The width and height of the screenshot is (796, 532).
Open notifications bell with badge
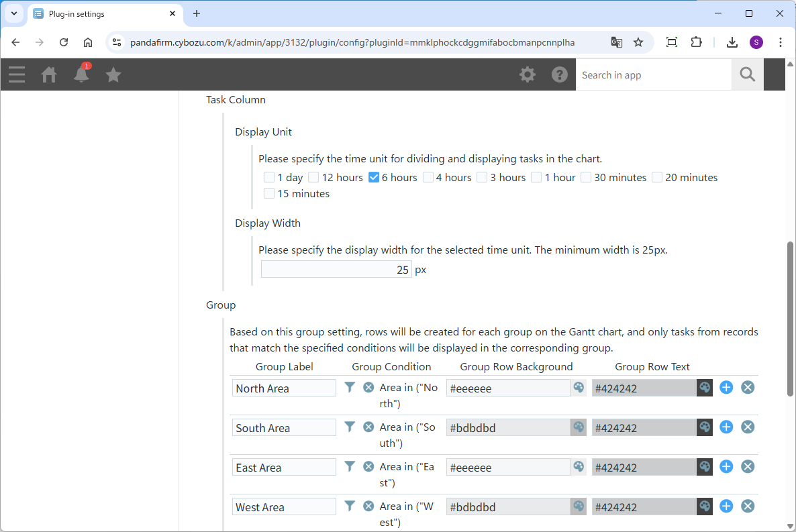81,74
